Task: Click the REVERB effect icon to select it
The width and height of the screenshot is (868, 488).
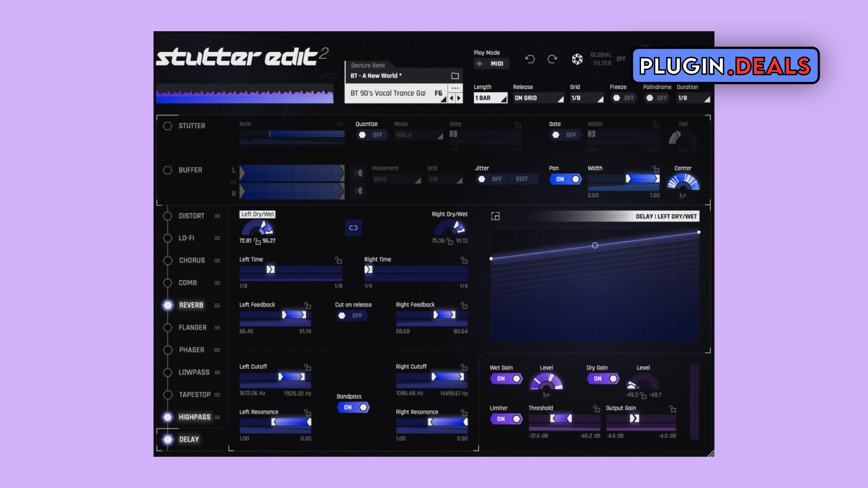Action: [x=168, y=305]
